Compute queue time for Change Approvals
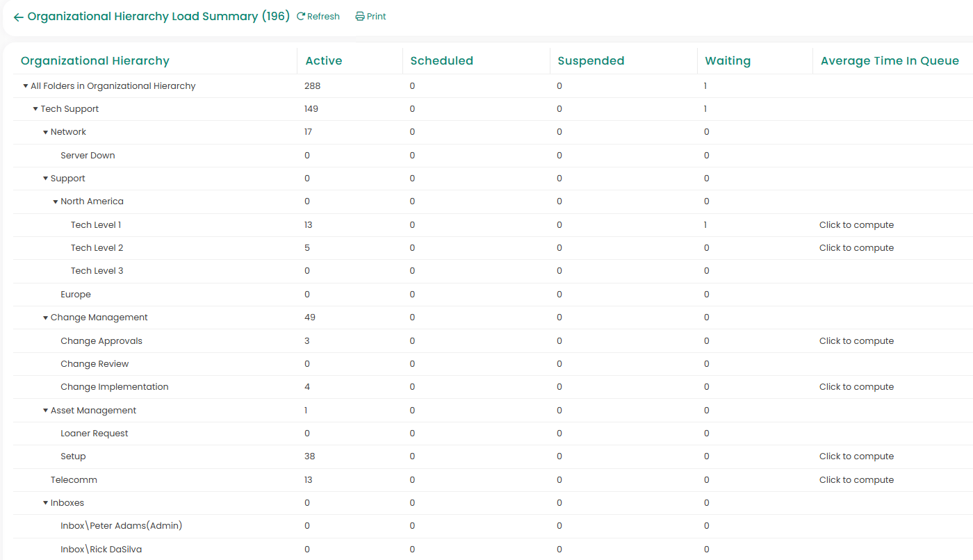 (x=856, y=341)
